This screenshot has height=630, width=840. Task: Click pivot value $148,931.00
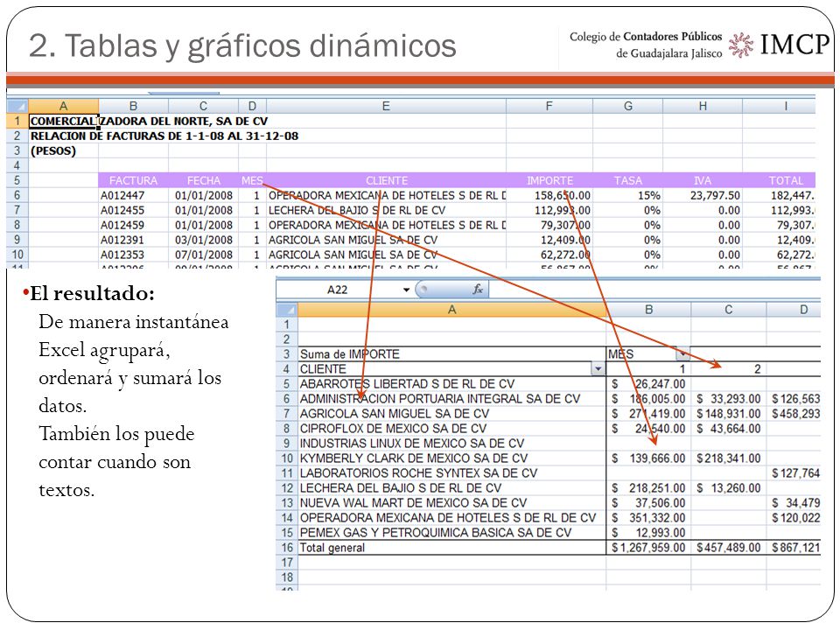(729, 414)
